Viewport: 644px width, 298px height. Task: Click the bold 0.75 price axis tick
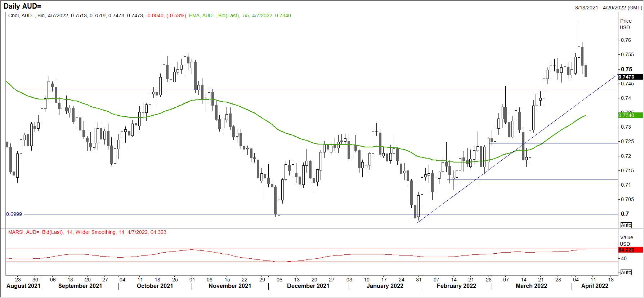[x=627, y=69]
